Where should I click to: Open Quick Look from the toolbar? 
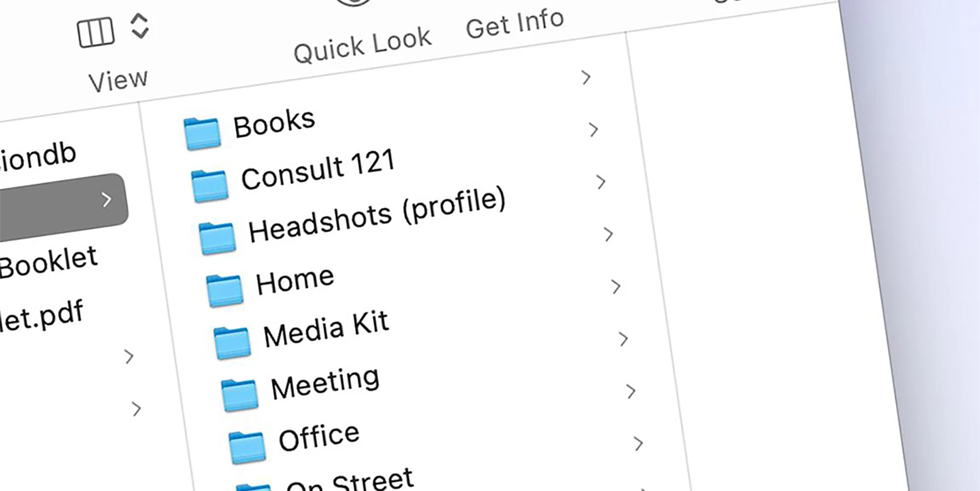(363, 43)
